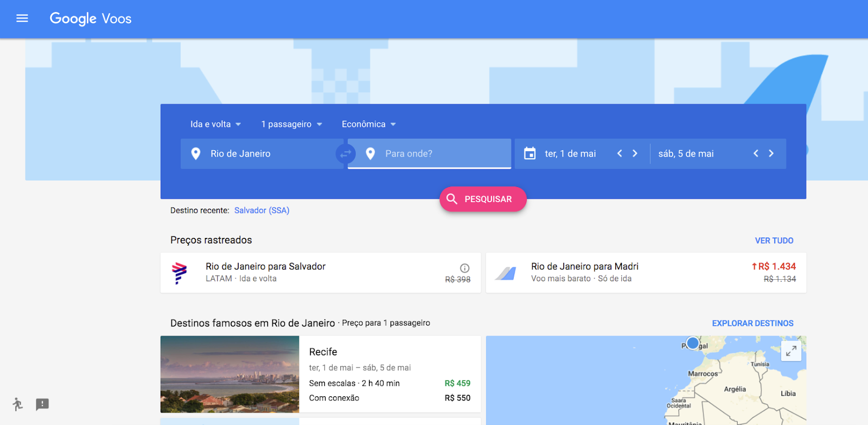This screenshot has width=868, height=425.
Task: Click EXPLORAR DESTINOS link
Action: (x=752, y=323)
